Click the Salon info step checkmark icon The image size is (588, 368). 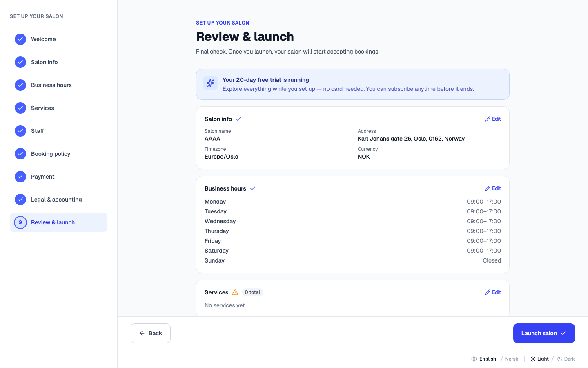[20, 62]
